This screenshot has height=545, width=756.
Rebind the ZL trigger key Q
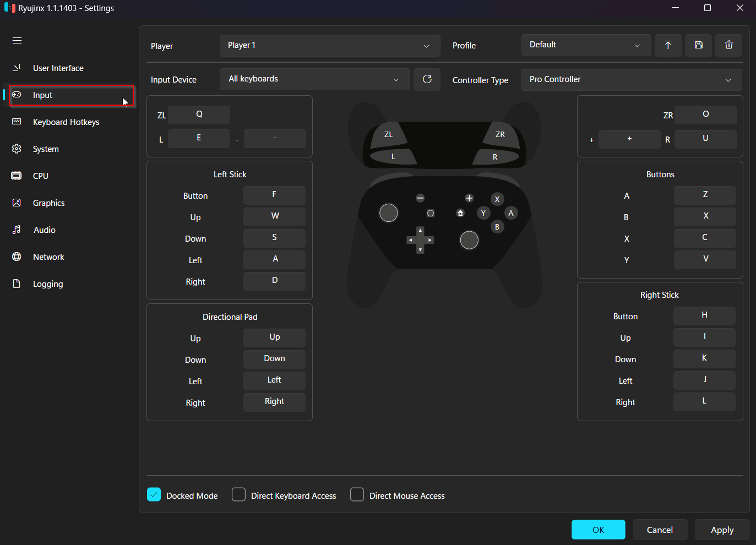[x=199, y=115]
